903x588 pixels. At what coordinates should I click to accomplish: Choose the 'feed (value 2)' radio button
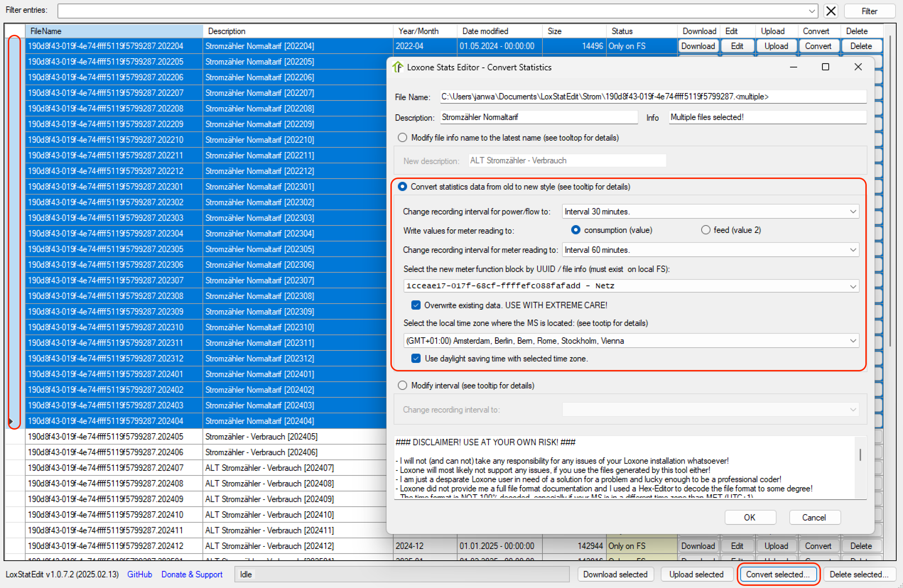[705, 230]
